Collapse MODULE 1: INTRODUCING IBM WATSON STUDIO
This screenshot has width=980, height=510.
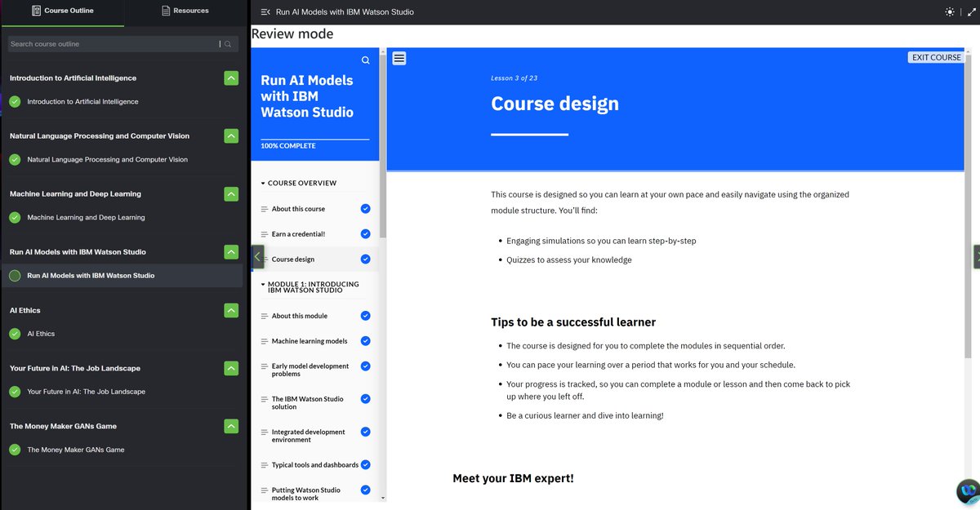click(310, 287)
